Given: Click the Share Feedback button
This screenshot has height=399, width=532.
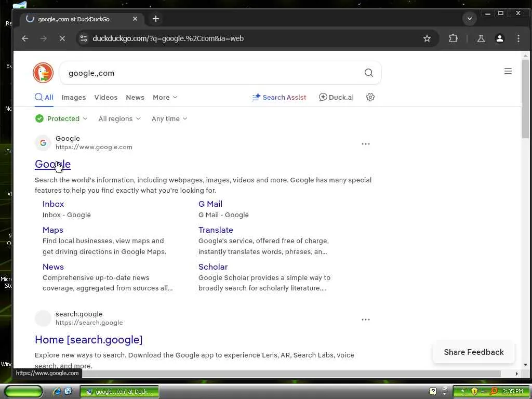Looking at the screenshot, I should [474, 352].
